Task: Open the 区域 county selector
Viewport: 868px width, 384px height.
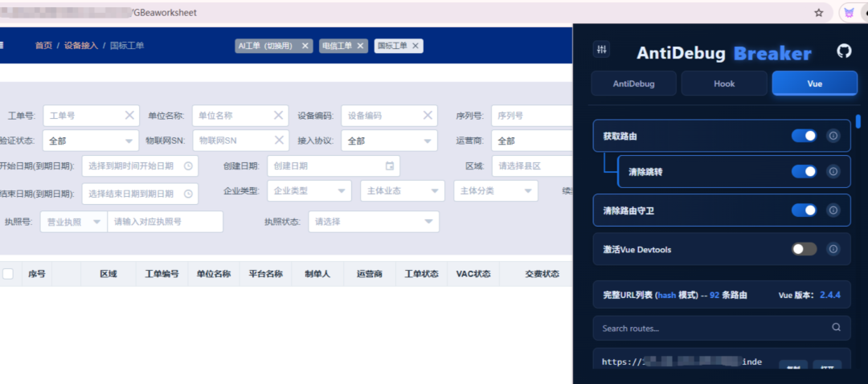Action: tap(532, 165)
